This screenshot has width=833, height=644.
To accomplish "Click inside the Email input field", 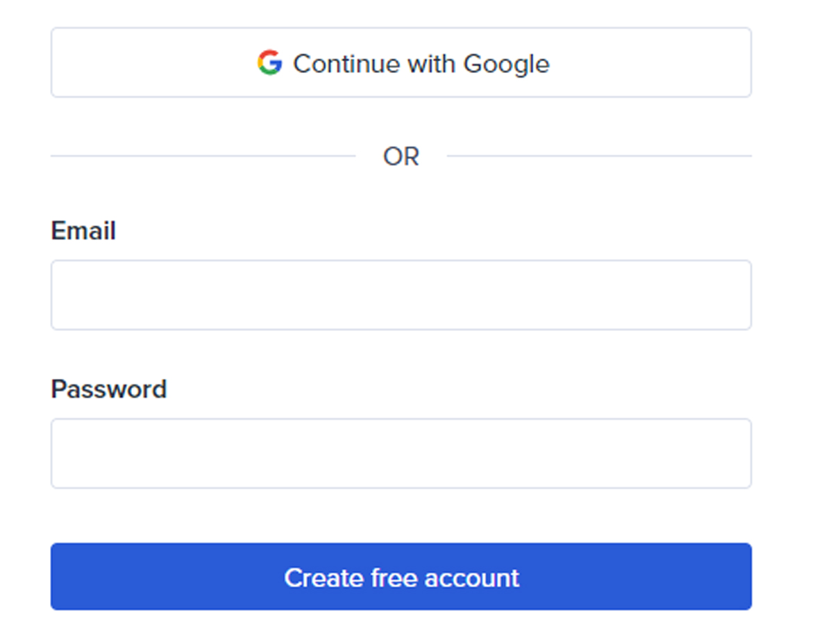I will (401, 295).
